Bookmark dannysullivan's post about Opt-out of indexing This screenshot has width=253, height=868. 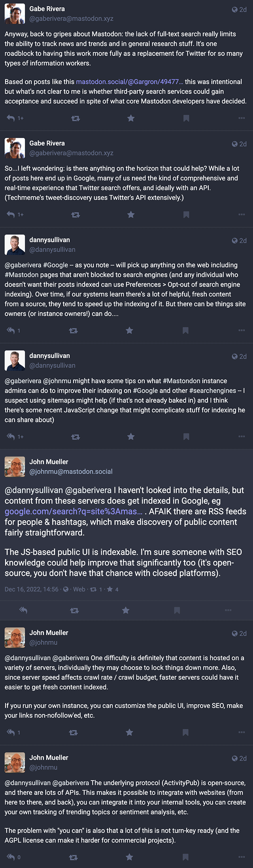pos(185,330)
